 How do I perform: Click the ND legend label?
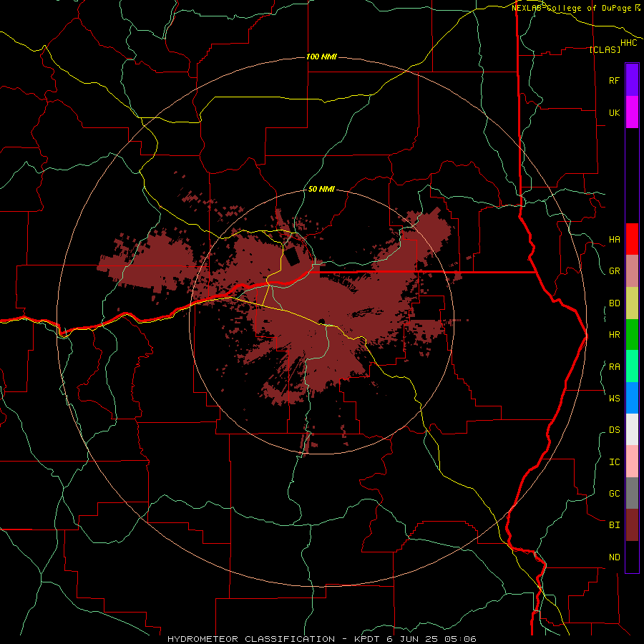[614, 557]
